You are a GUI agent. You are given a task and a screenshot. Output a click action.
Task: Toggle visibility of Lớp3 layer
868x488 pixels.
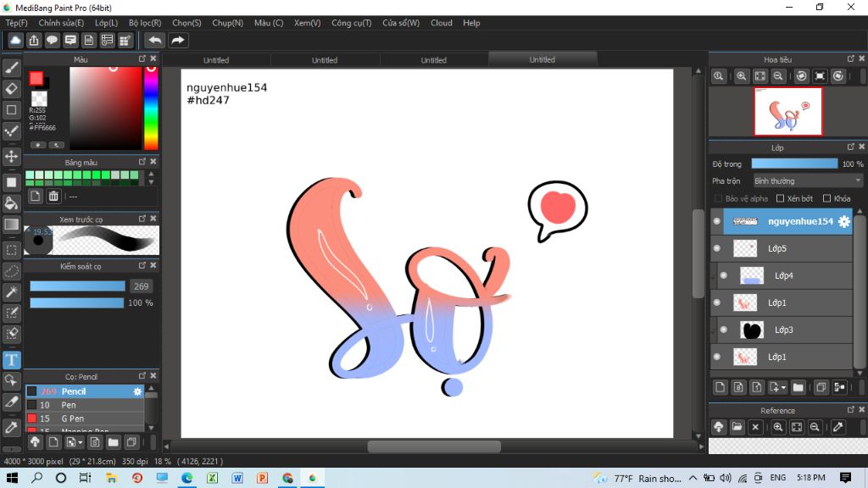click(724, 330)
